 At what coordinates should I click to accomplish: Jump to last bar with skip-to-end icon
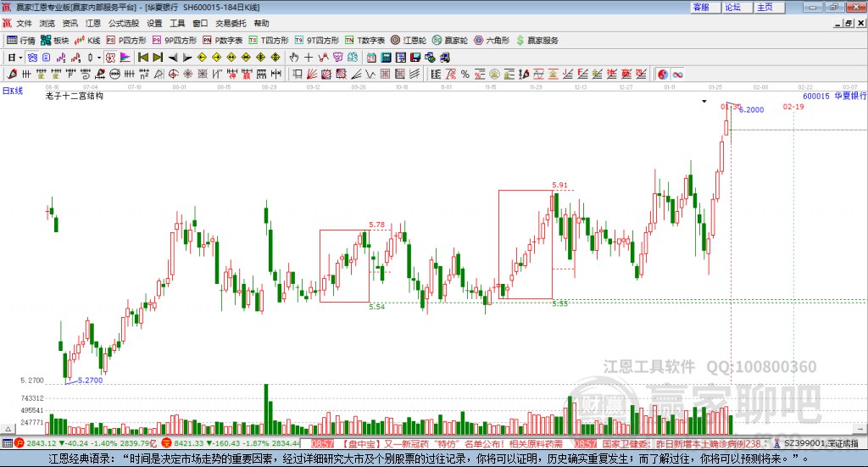coord(158,58)
